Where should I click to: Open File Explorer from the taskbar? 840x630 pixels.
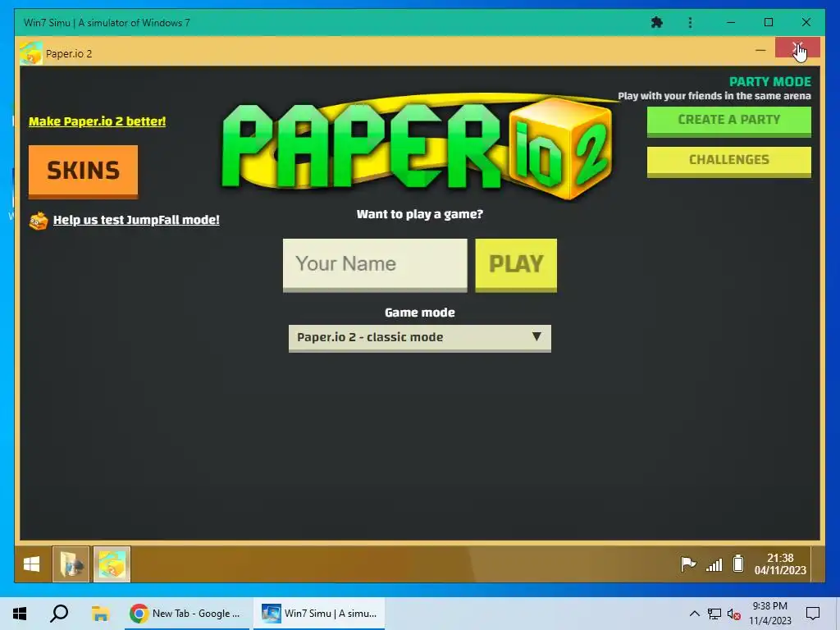100,614
